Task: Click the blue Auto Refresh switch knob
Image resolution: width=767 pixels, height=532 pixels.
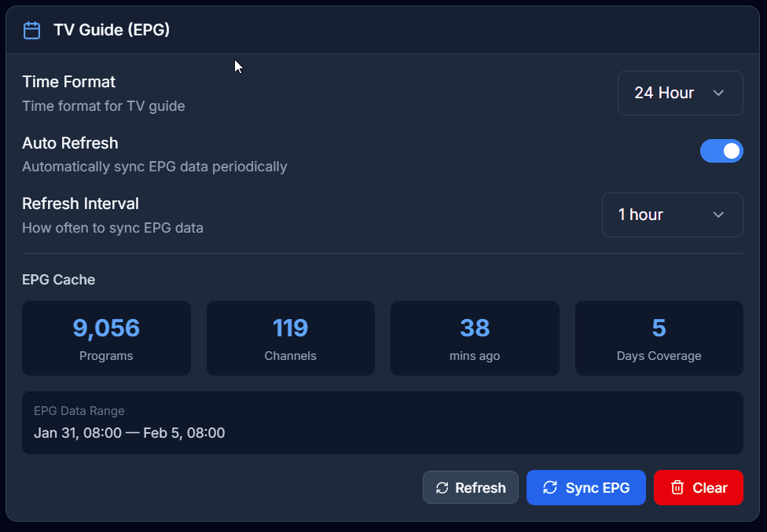Action: click(x=730, y=151)
